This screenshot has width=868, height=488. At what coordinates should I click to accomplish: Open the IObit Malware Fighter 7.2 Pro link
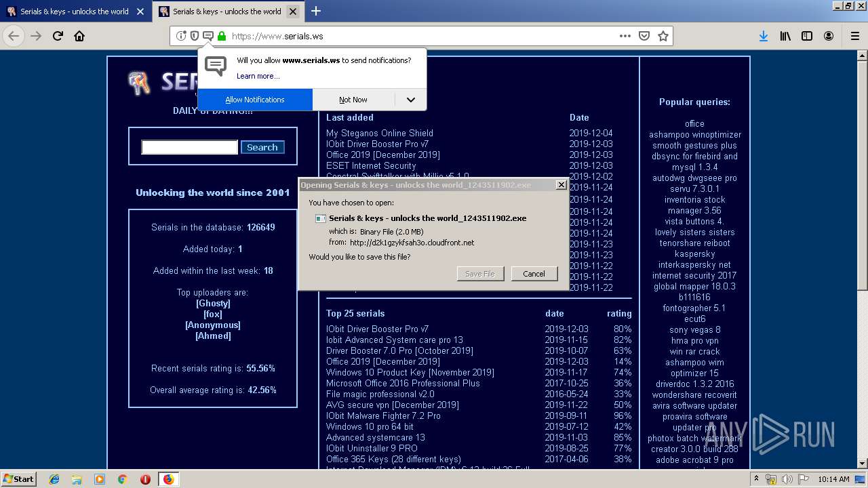pyautogui.click(x=383, y=415)
